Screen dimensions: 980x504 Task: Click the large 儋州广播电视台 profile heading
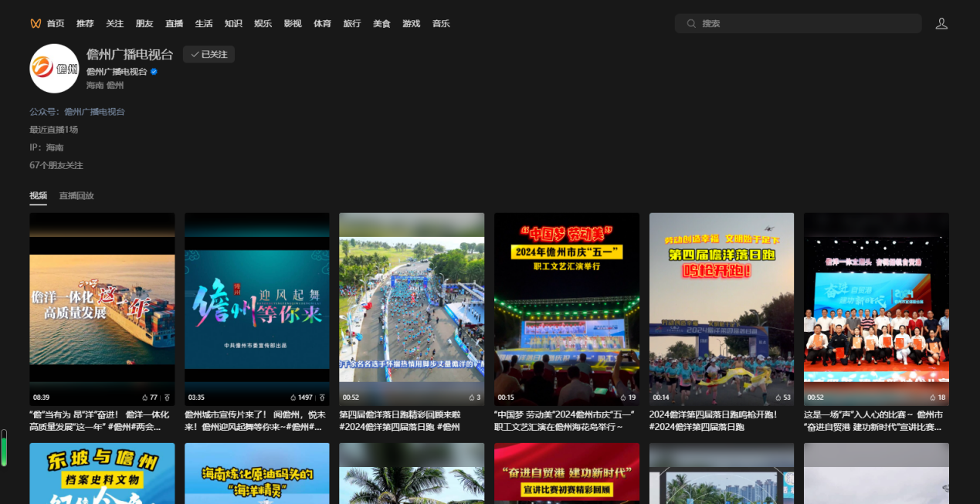pyautogui.click(x=130, y=54)
